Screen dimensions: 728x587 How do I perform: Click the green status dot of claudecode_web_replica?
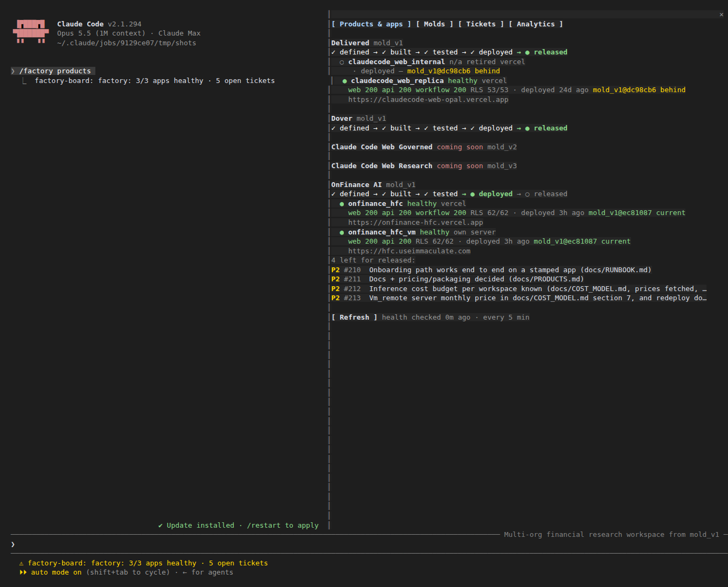(345, 81)
